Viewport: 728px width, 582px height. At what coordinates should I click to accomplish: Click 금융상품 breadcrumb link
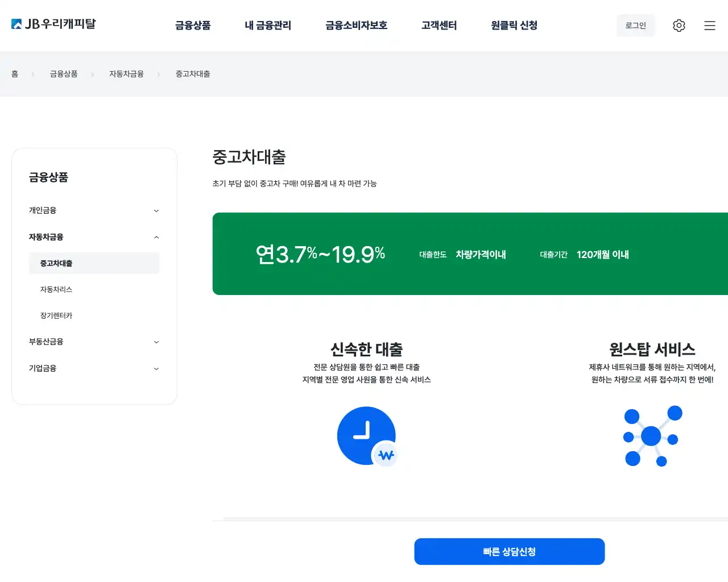(x=64, y=74)
